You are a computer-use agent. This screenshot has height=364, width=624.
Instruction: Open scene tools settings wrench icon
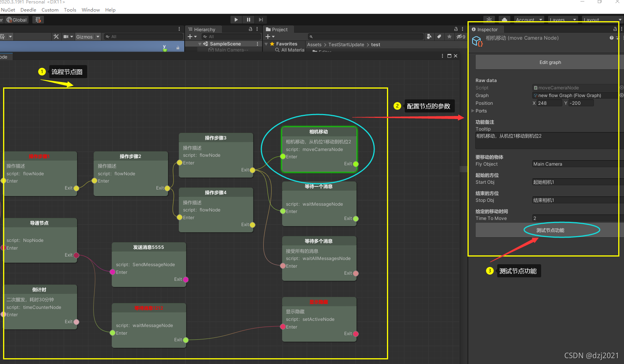56,37
